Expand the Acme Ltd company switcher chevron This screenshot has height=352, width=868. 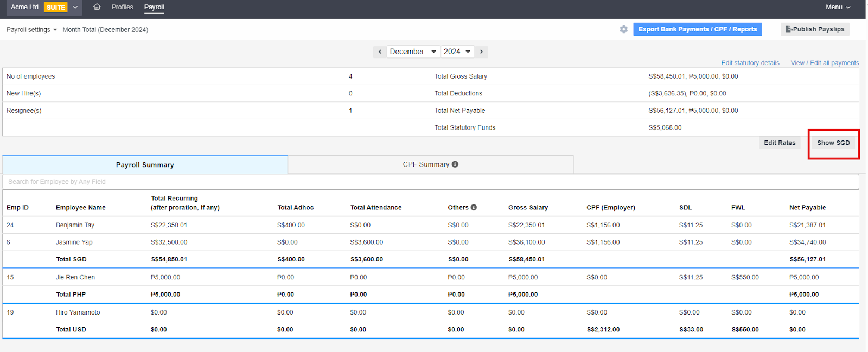click(x=75, y=7)
